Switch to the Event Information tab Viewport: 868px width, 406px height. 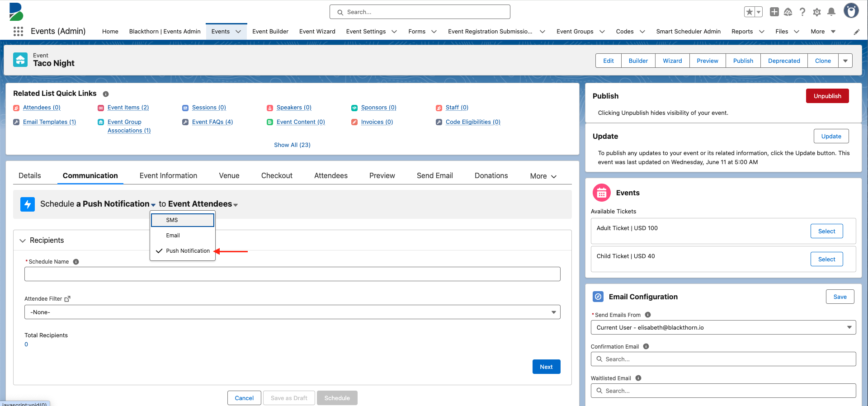tap(168, 175)
